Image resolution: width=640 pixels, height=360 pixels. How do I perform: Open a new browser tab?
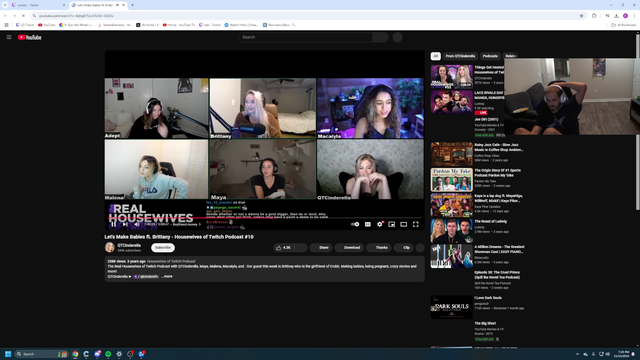point(132,5)
